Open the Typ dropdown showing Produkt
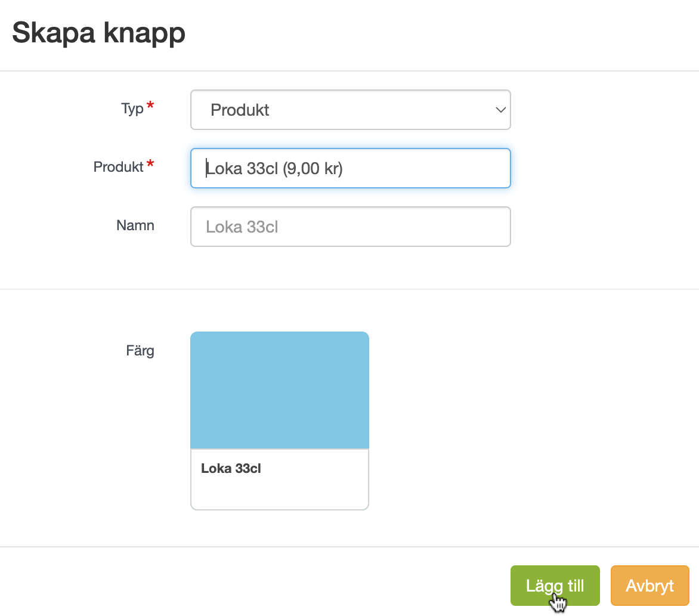Image resolution: width=699 pixels, height=616 pixels. pyautogui.click(x=350, y=110)
